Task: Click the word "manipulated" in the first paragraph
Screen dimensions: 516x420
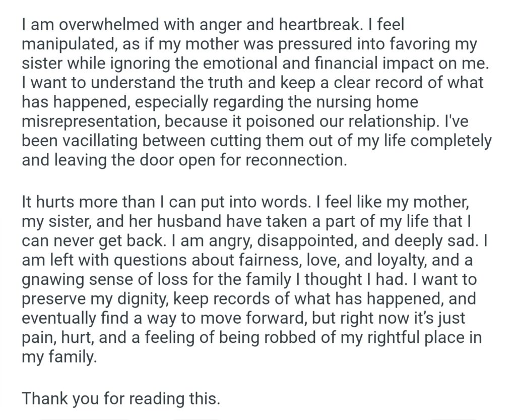Action: pos(68,44)
